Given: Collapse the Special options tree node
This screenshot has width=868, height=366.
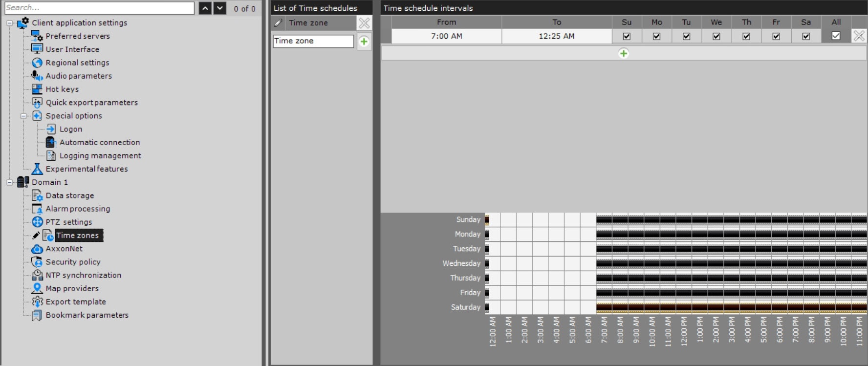Looking at the screenshot, I should 23,116.
